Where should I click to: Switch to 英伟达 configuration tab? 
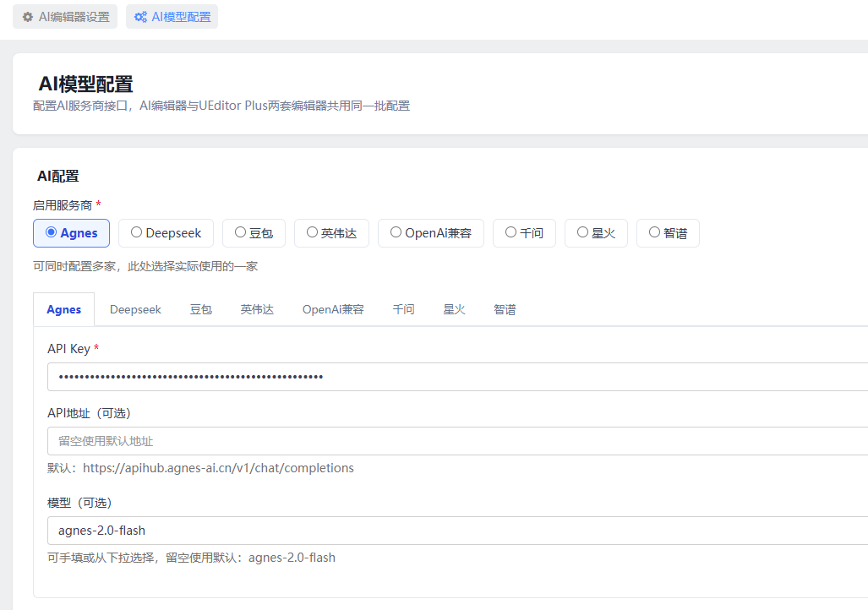point(257,309)
